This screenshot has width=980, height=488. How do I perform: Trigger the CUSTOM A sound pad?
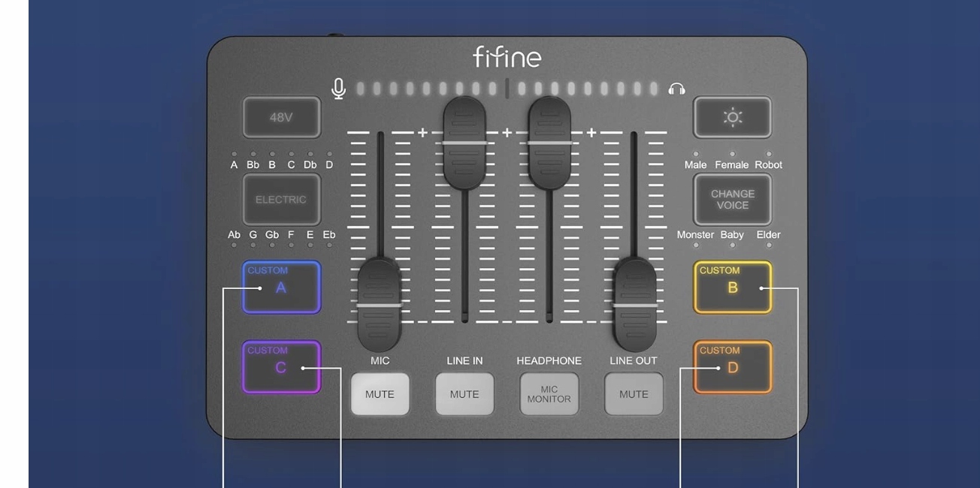click(x=282, y=287)
